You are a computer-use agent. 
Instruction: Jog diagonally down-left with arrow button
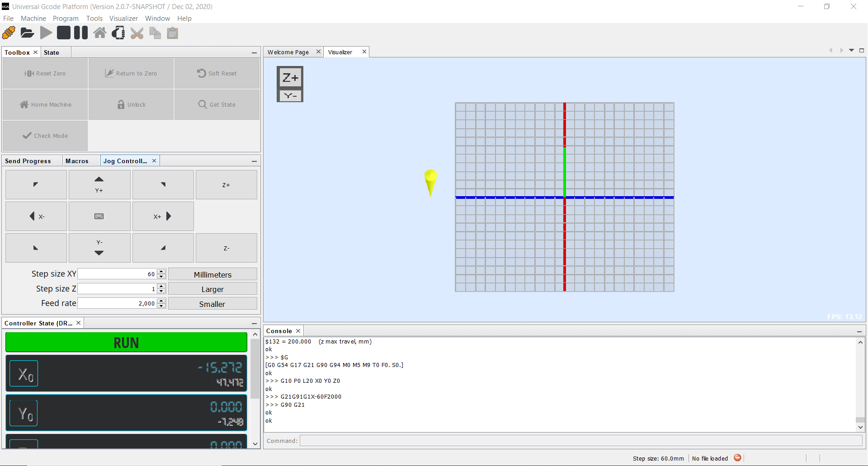click(x=36, y=248)
